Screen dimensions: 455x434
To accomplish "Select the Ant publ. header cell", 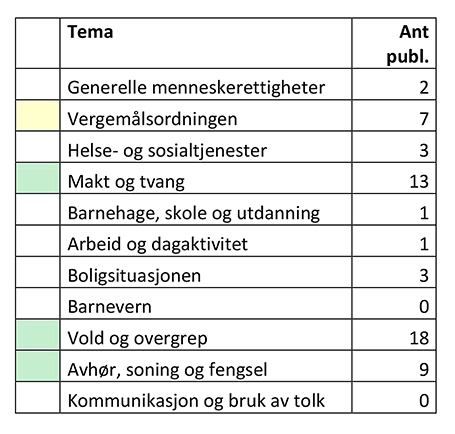I will tap(394, 43).
